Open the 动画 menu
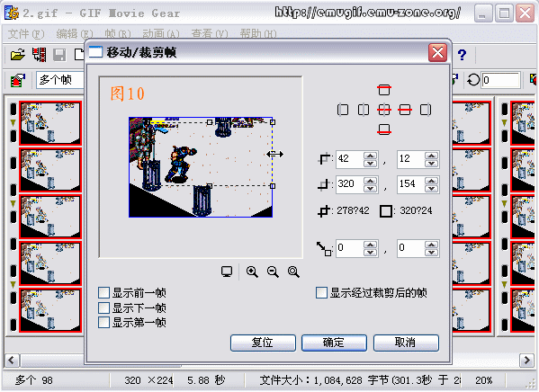 pyautogui.click(x=161, y=33)
